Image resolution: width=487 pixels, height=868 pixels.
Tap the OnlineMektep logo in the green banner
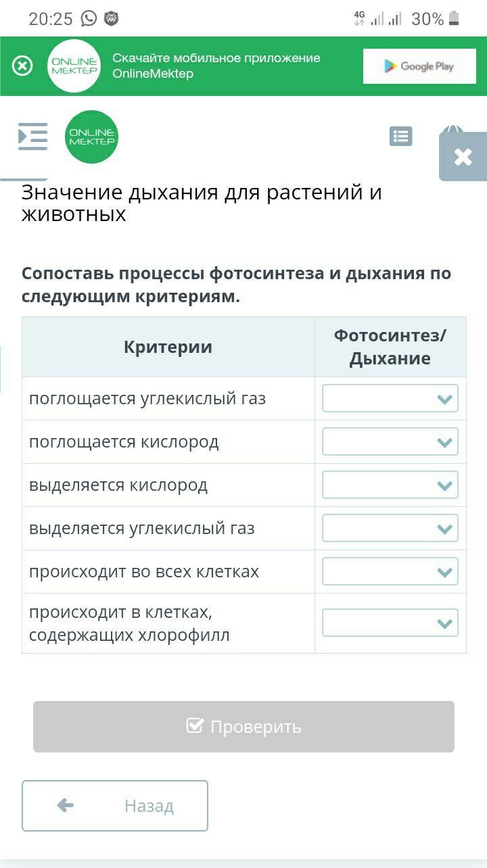click(74, 66)
